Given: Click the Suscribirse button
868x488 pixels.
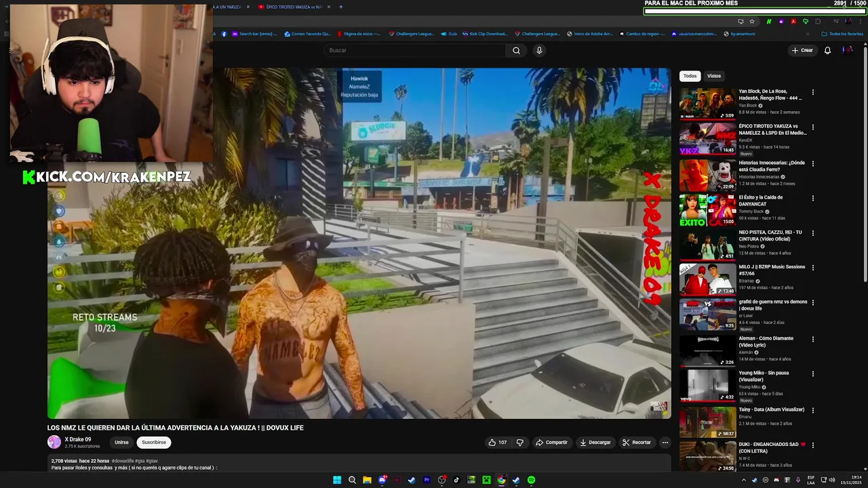Looking at the screenshot, I should click(x=154, y=443).
